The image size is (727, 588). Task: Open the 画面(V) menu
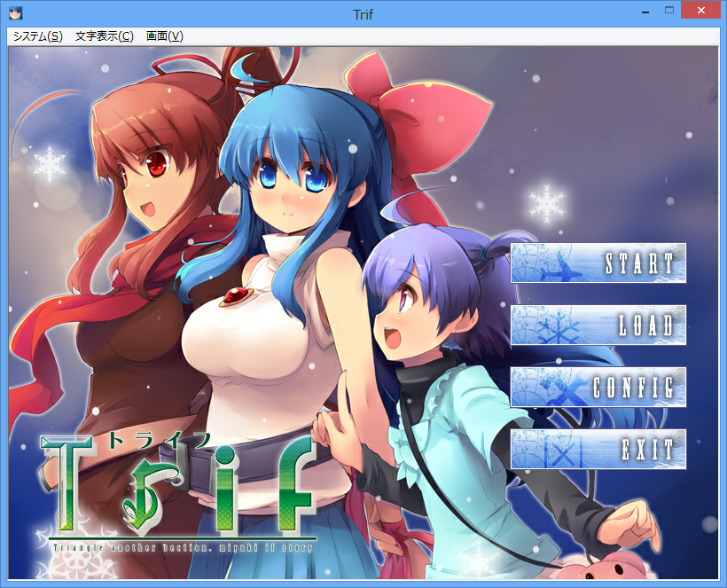pos(165,36)
